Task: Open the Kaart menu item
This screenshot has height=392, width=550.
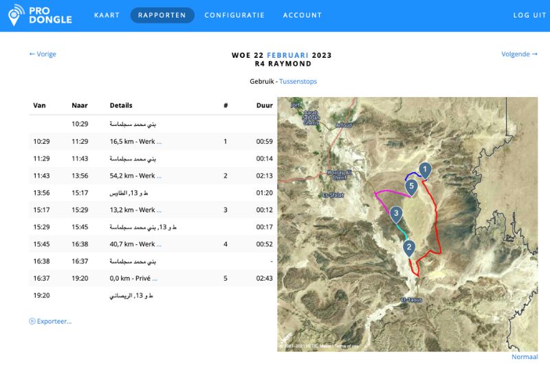Action: (x=107, y=15)
